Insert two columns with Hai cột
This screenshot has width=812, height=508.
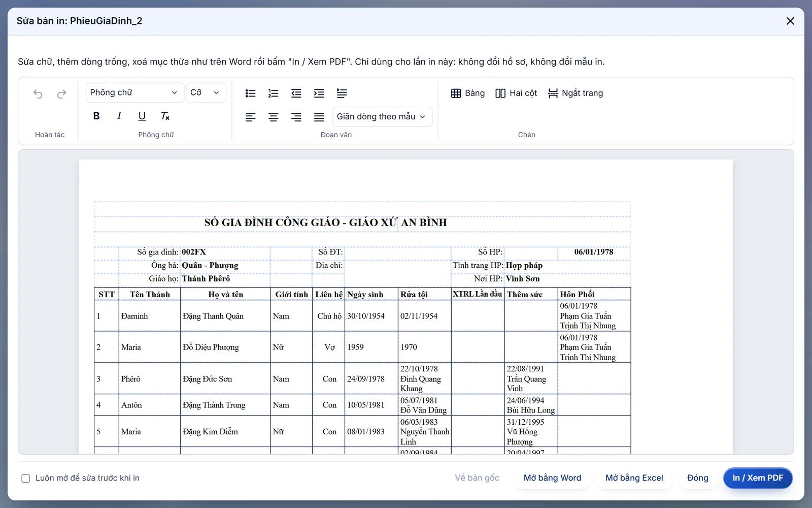click(x=516, y=93)
